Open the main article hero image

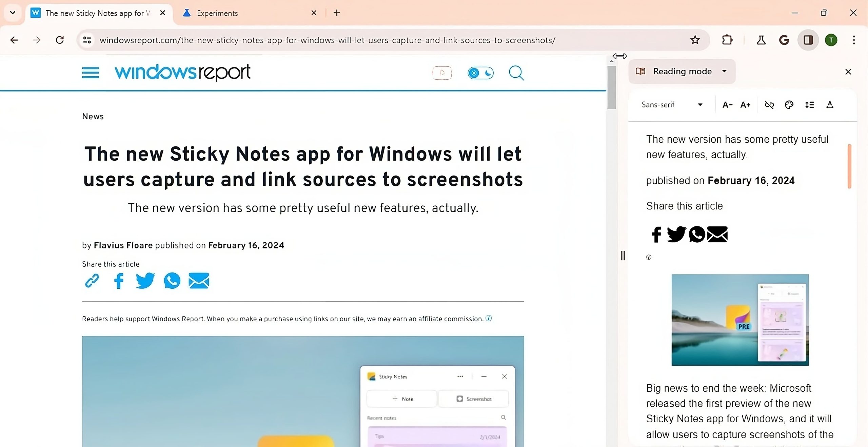point(303,391)
